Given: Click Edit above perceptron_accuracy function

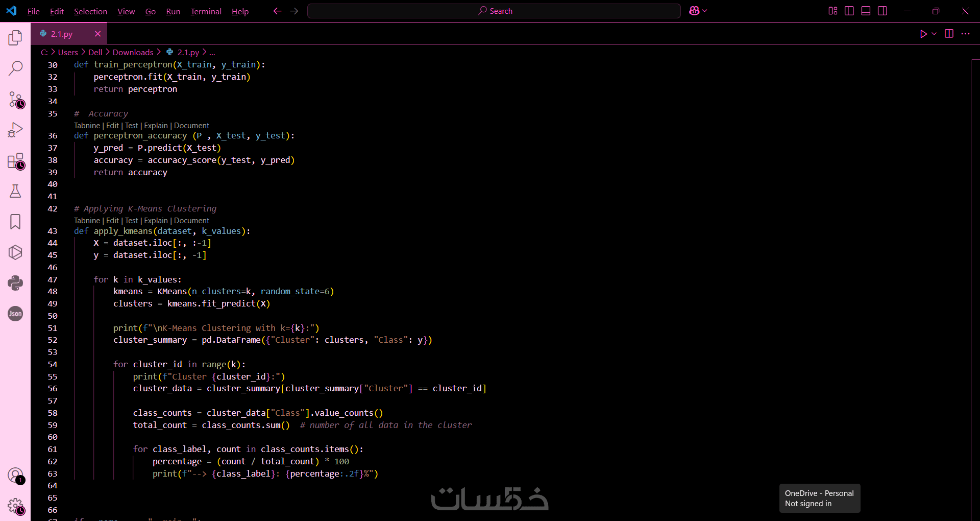Looking at the screenshot, I should (x=112, y=126).
